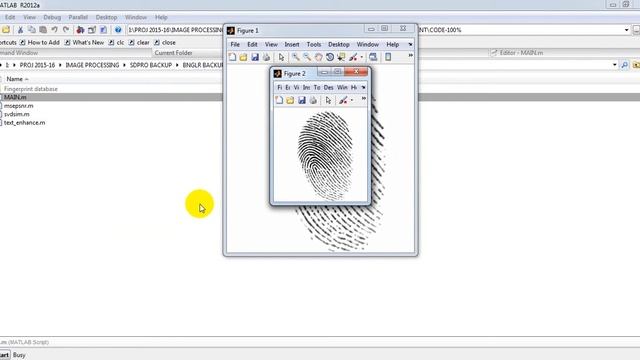Click Save icon in Figure 2 toolbar
The image size is (640, 360).
click(302, 100)
